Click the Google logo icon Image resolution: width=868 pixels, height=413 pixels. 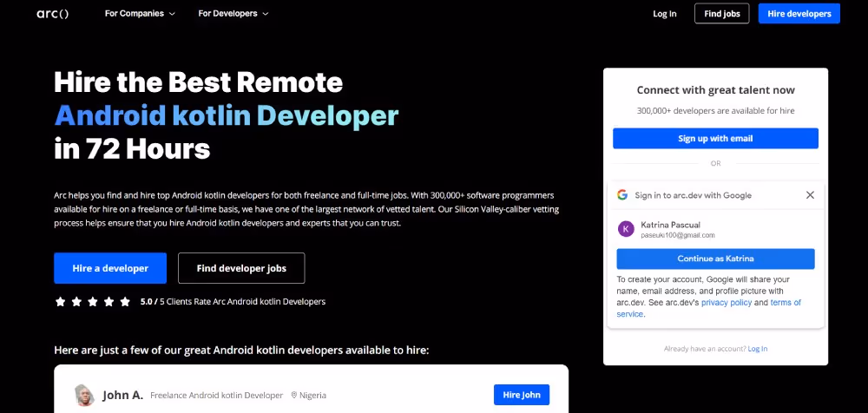pyautogui.click(x=622, y=195)
